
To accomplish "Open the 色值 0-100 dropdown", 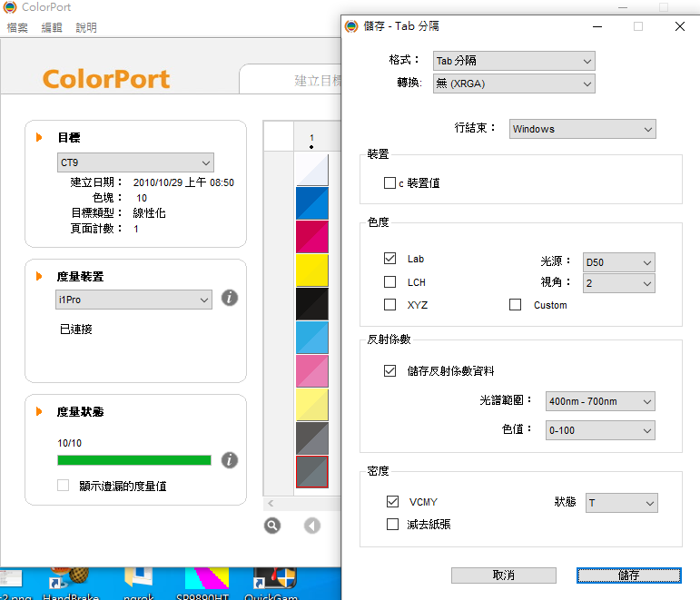I will coord(600,430).
